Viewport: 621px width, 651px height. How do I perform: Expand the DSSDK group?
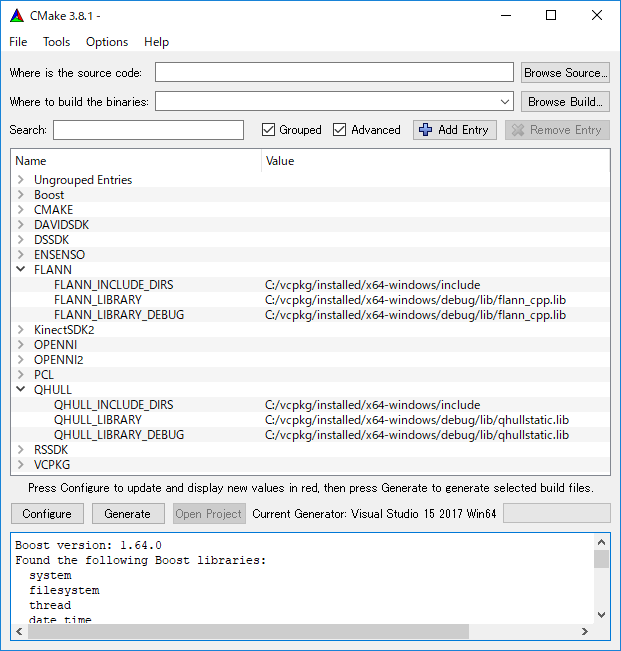click(20, 240)
